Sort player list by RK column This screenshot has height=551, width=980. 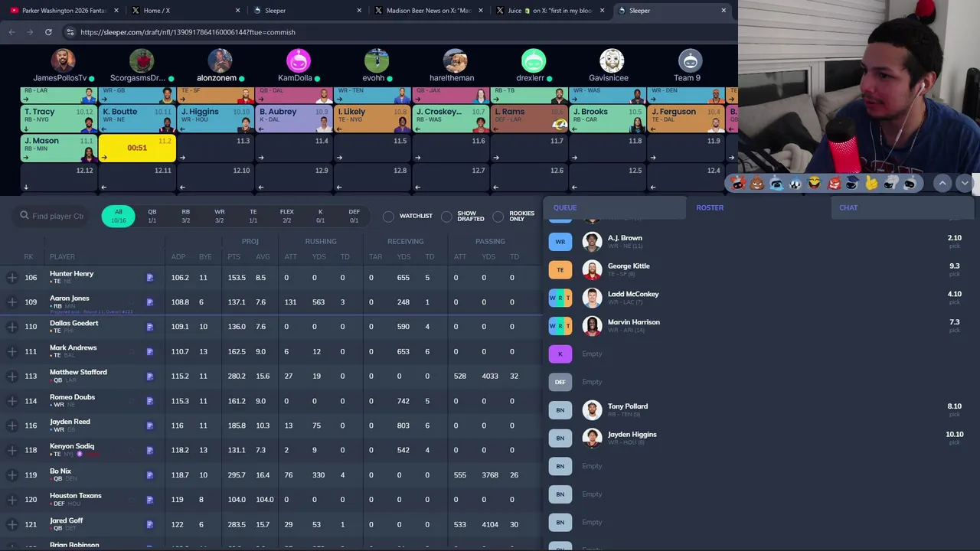(28, 256)
